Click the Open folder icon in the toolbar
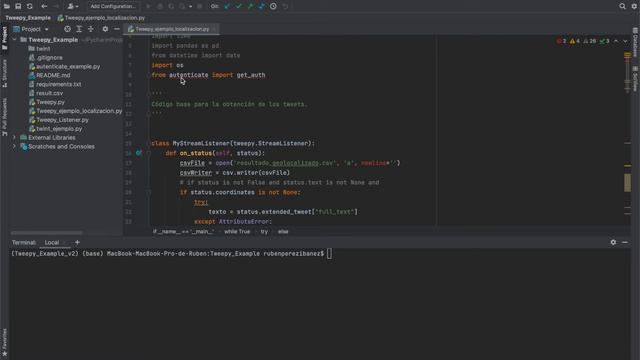 (x=7, y=6)
